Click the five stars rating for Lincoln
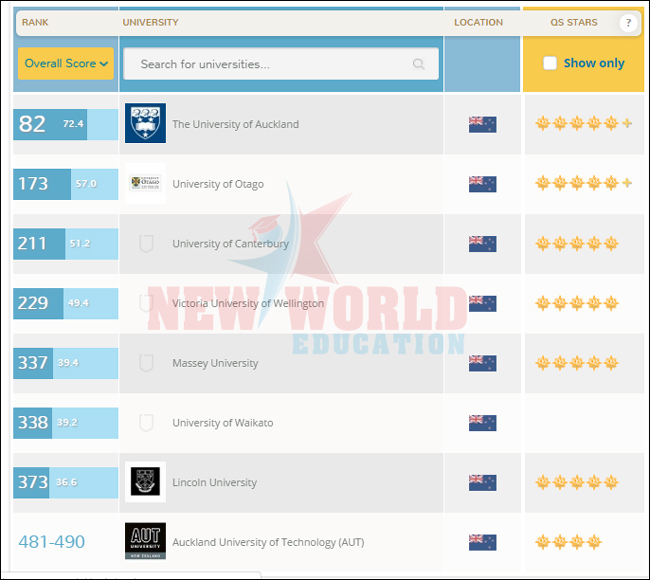650x580 pixels. coord(577,482)
